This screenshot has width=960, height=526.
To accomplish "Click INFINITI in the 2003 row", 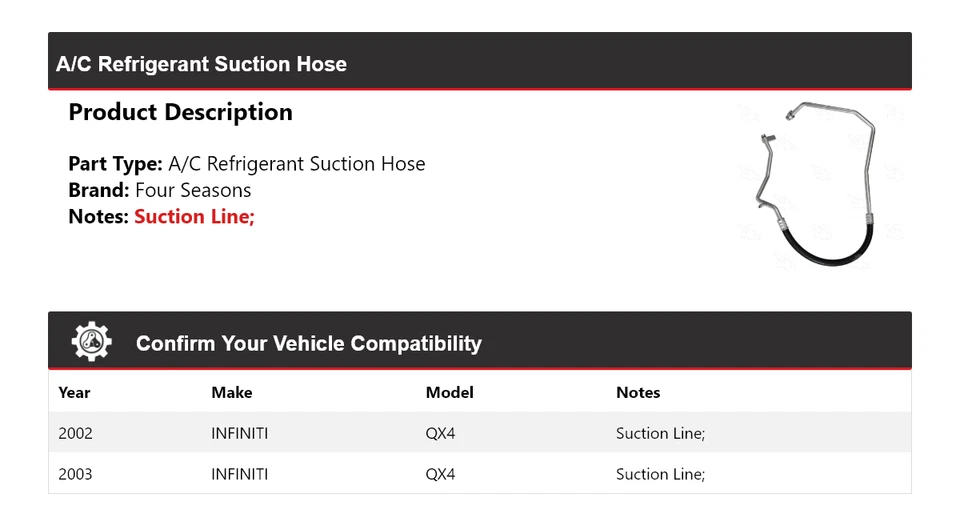I will click(x=239, y=474).
